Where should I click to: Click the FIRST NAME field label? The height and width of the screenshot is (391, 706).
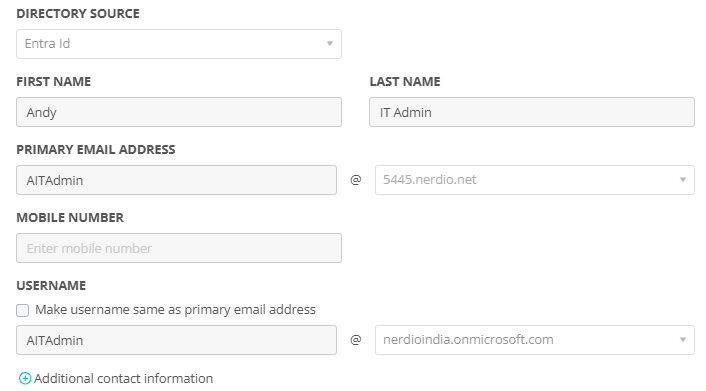tap(54, 82)
